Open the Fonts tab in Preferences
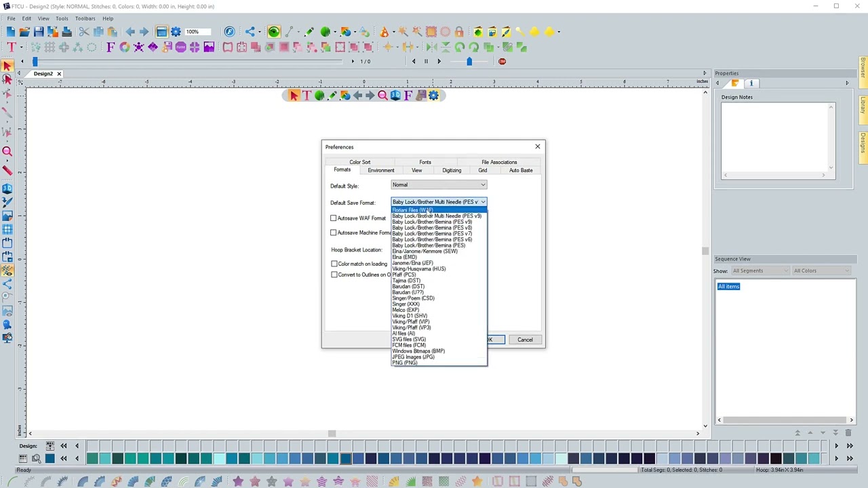This screenshot has width=868, height=488. pos(425,162)
